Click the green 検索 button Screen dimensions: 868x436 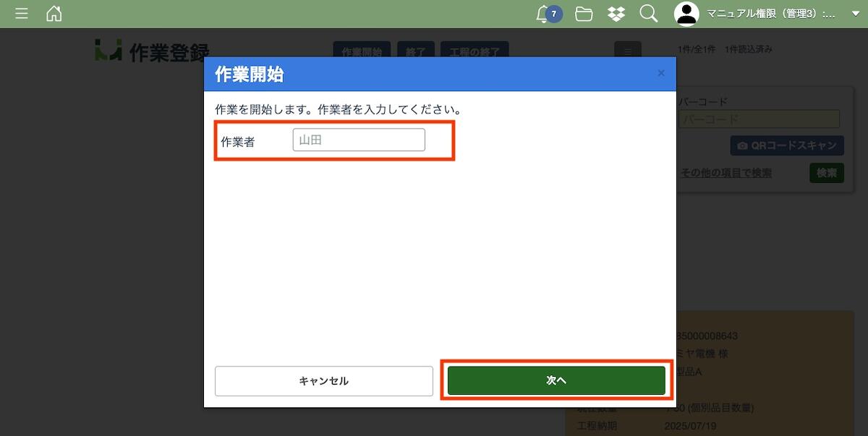[x=826, y=173]
